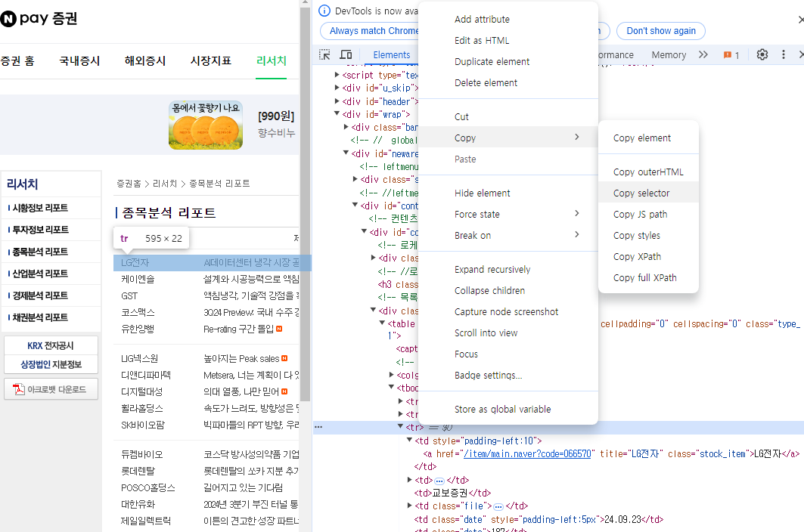
Task: Open Break on submenu
Action: tap(508, 235)
